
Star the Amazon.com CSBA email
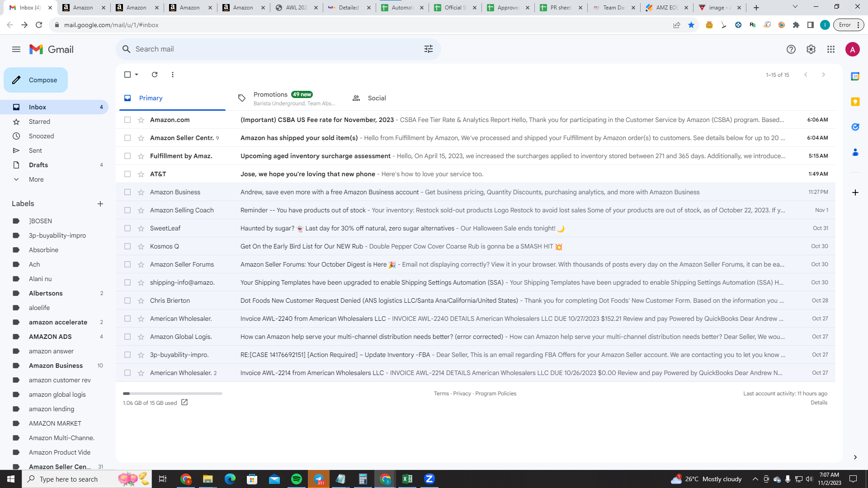141,120
